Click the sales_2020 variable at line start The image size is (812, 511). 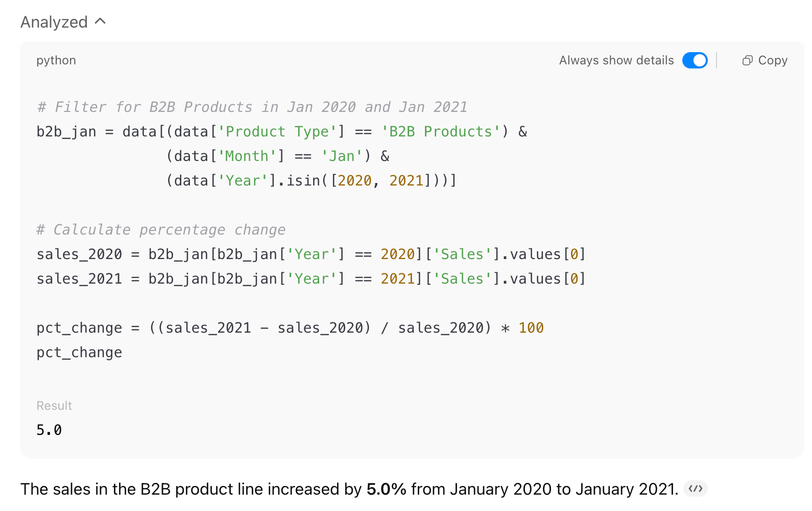tap(79, 254)
